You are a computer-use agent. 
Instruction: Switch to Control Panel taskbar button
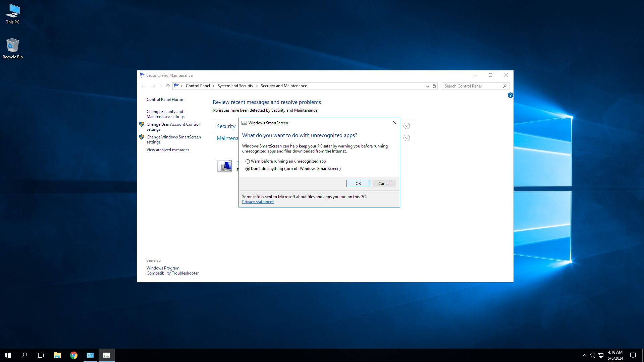pos(90,355)
